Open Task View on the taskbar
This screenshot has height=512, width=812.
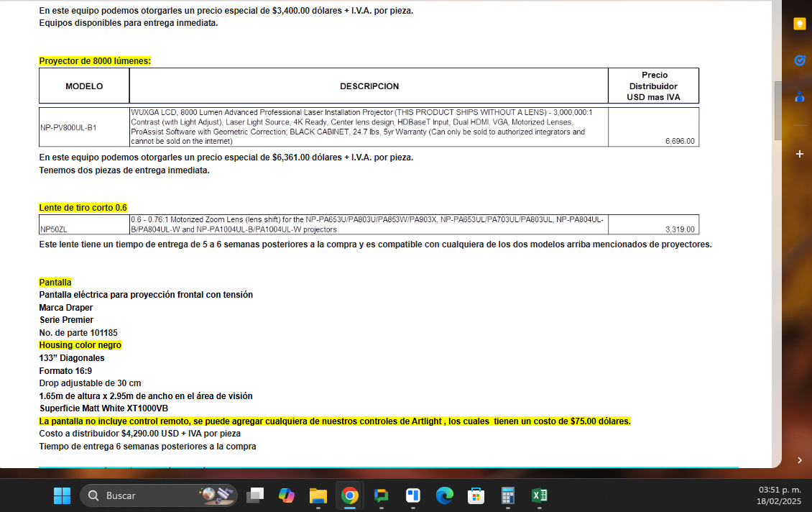255,495
